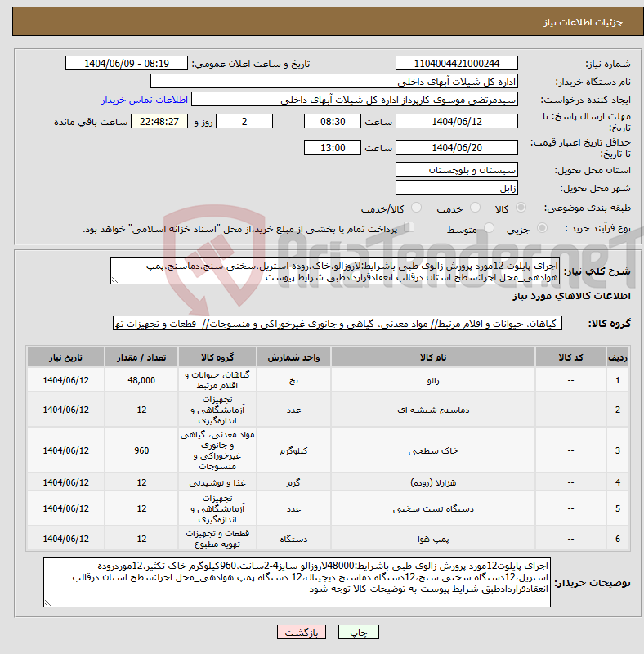Screen dimensions: 644x654
Task: Click the زالو item name cell
Action: tap(433, 380)
